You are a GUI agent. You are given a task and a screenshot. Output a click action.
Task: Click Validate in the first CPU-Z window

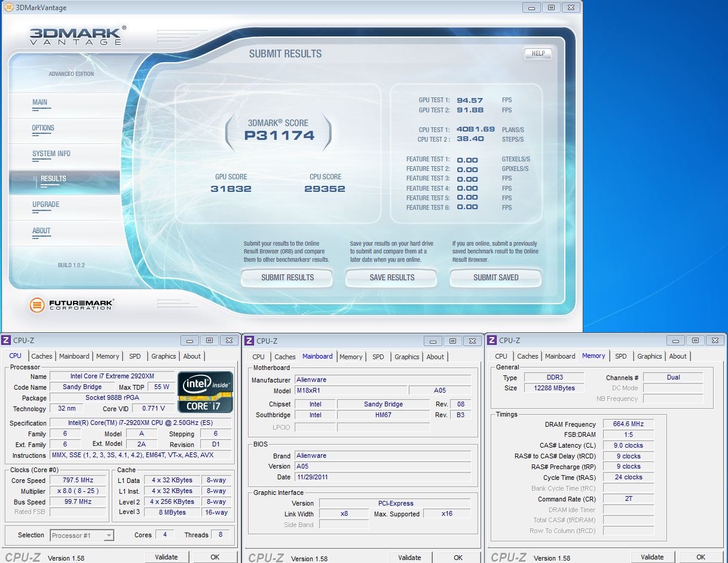(x=166, y=557)
